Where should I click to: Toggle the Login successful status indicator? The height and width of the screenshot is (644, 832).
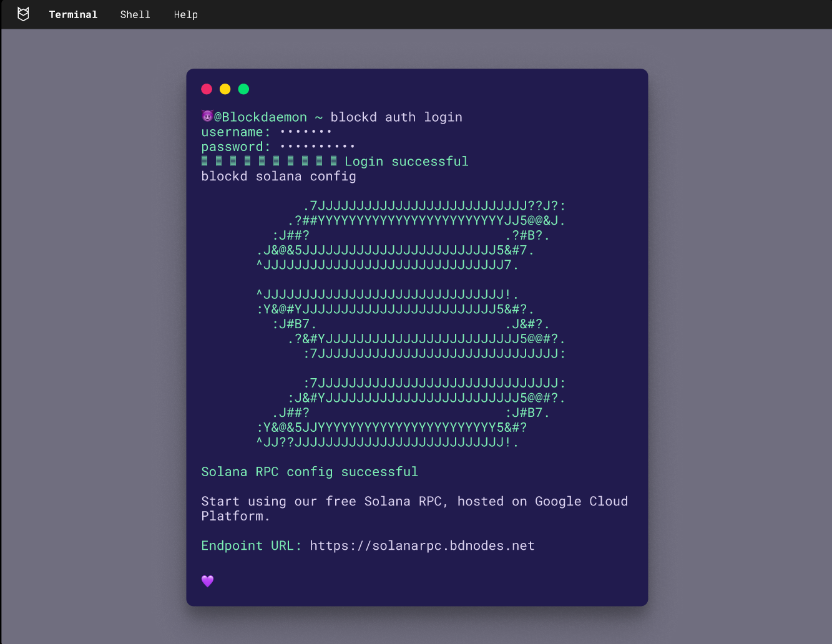(x=406, y=161)
